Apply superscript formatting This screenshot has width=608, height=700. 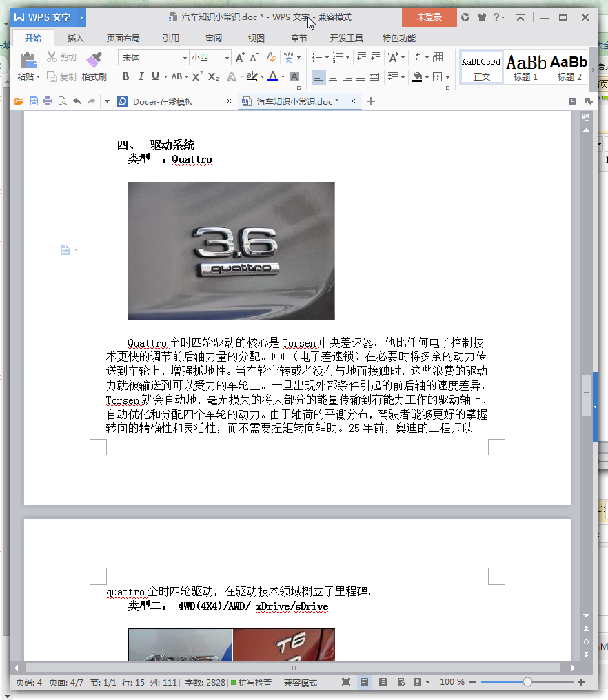point(197,76)
